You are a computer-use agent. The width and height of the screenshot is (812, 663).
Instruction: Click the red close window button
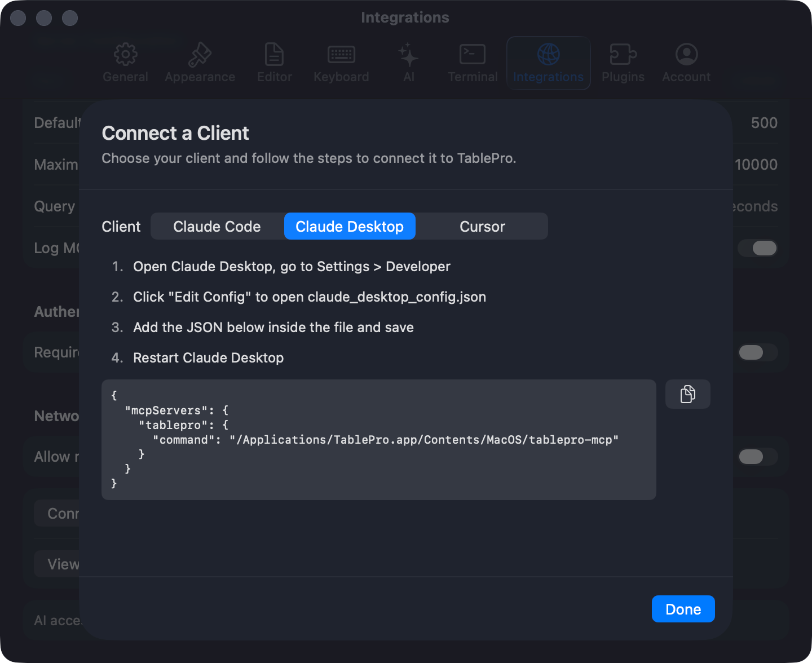[x=18, y=18]
